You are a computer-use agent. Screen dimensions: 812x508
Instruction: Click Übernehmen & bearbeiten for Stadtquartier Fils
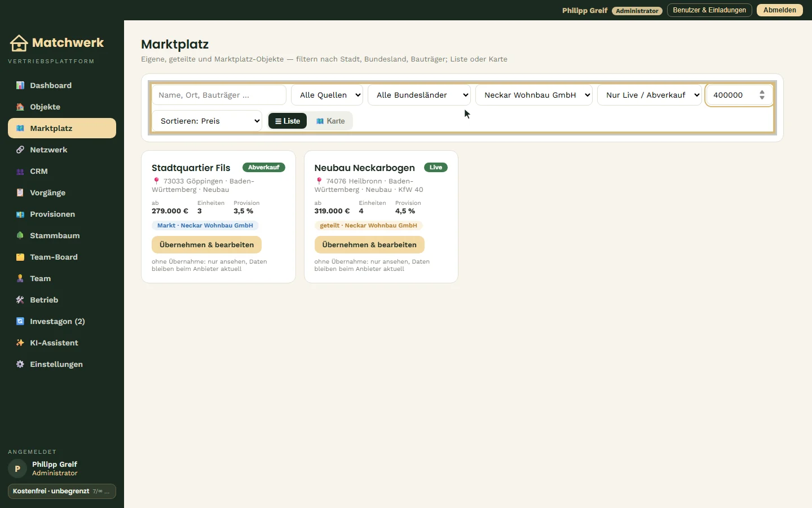[206, 244]
